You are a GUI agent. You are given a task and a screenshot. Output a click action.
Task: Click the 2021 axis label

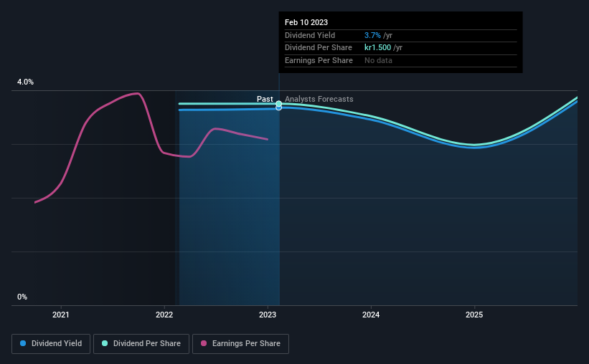pos(61,315)
